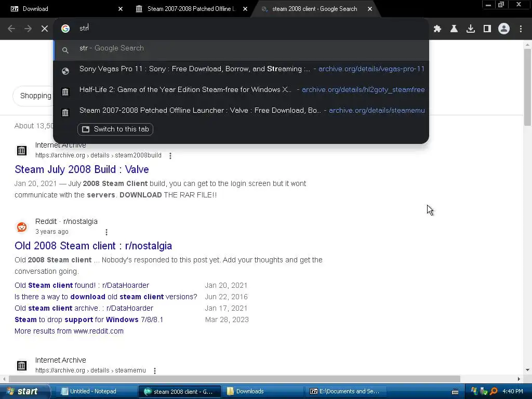The width and height of the screenshot is (532, 399).
Task: Click More results from www.reddit.com
Action: (69, 331)
